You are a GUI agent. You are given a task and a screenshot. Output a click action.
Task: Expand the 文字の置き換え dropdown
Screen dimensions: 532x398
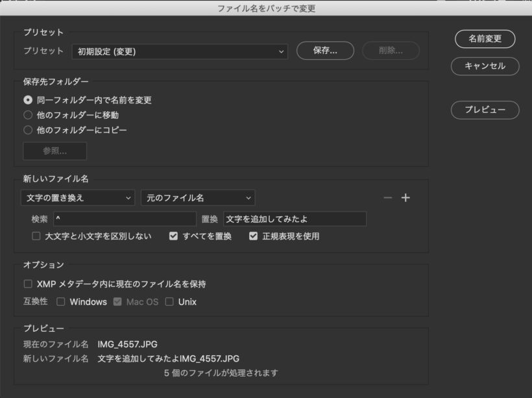pyautogui.click(x=77, y=198)
